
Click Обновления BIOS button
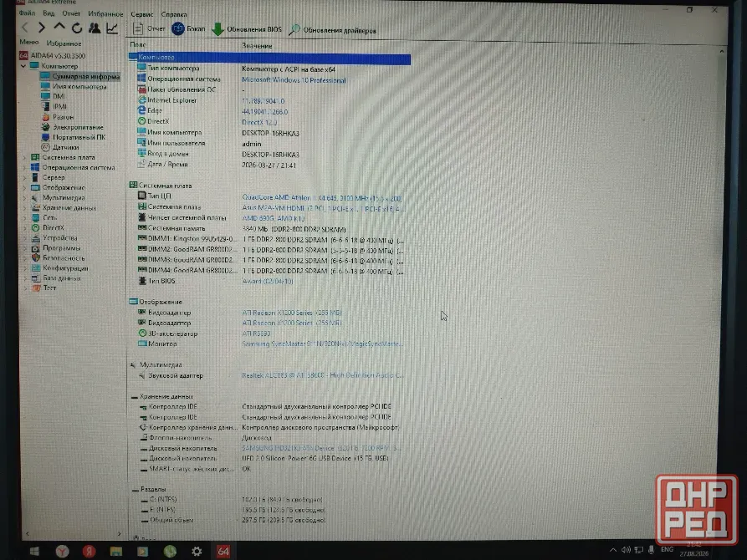pos(247,29)
